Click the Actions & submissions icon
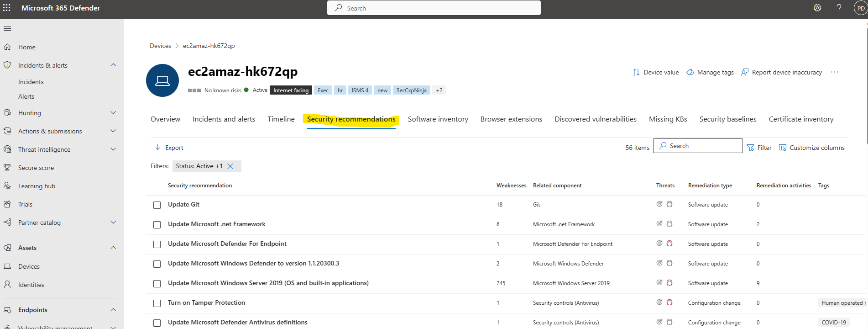This screenshot has width=868, height=329. pos(7,131)
